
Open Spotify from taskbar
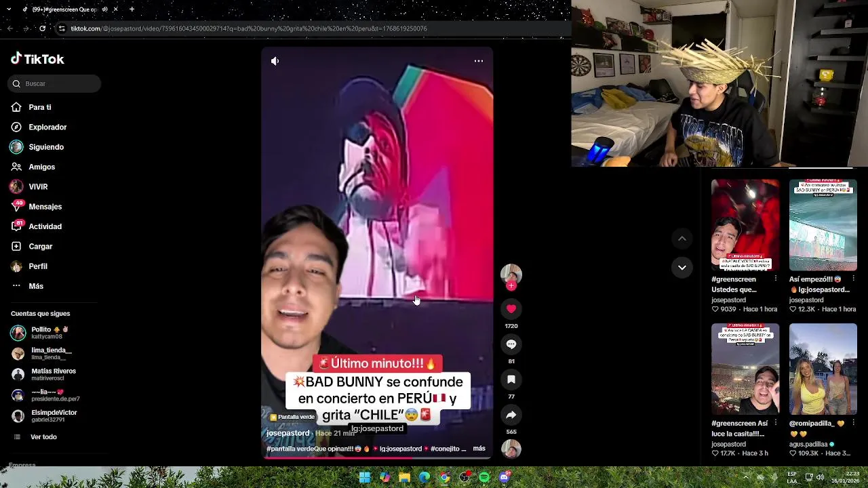[484, 477]
